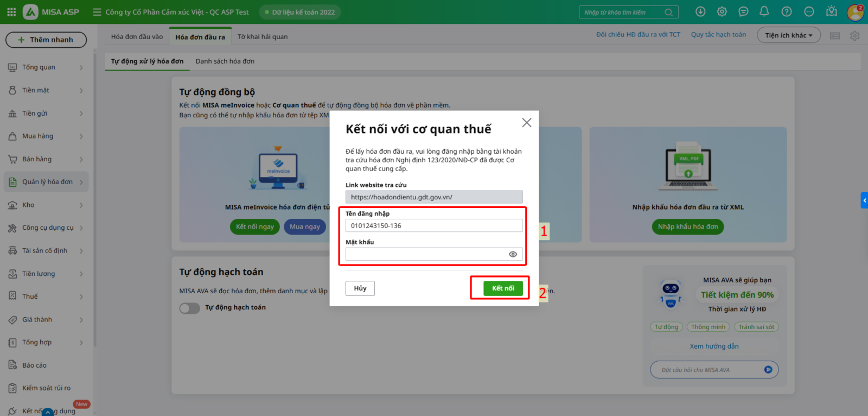Switch to Tờ khai hải quan tab
This screenshot has height=416, width=868.
click(263, 37)
